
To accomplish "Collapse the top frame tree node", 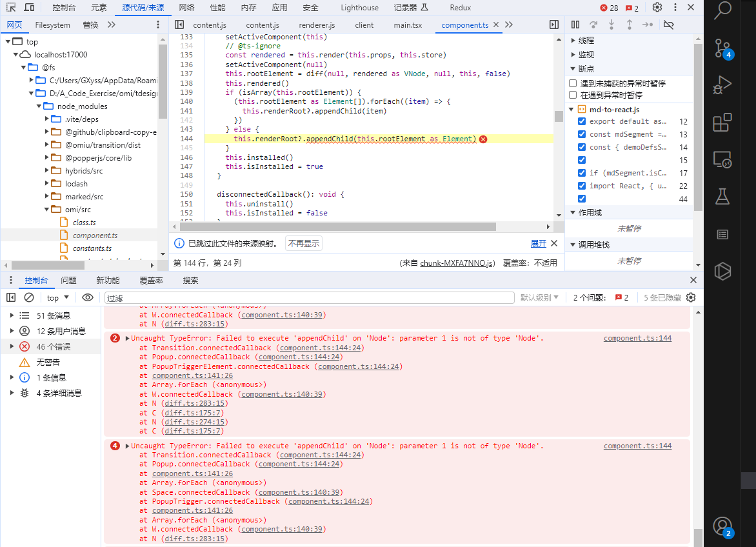I will 8,42.
